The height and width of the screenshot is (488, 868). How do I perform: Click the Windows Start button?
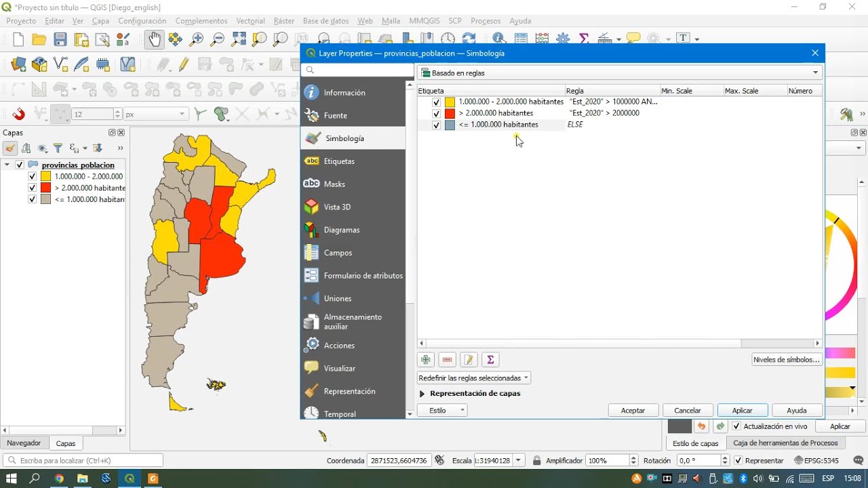[12, 479]
